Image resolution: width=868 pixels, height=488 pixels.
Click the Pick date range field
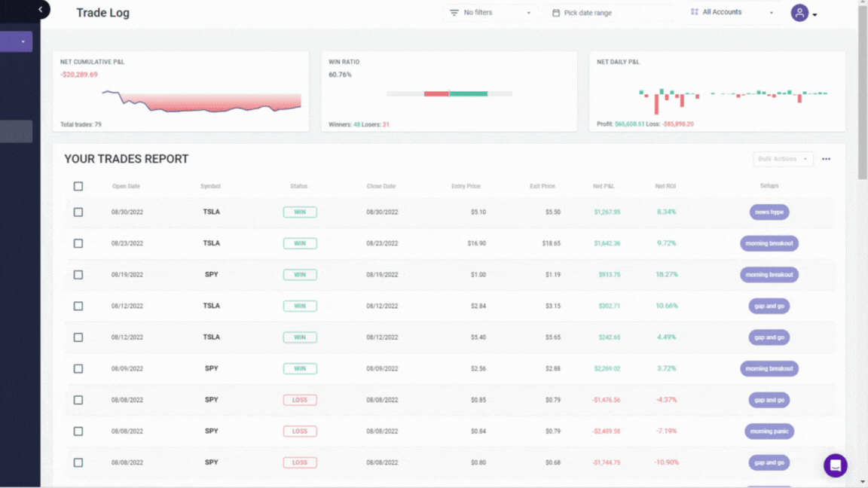click(x=609, y=13)
